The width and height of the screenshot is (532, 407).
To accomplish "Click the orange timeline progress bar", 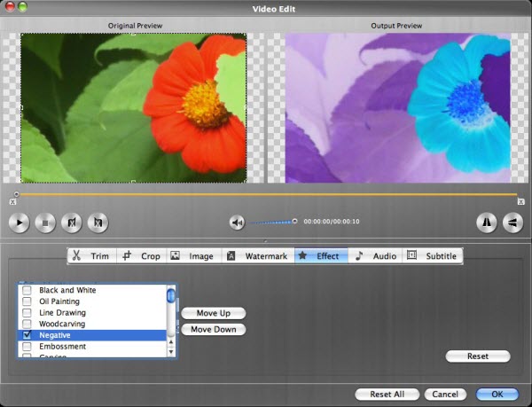I will 268,195.
